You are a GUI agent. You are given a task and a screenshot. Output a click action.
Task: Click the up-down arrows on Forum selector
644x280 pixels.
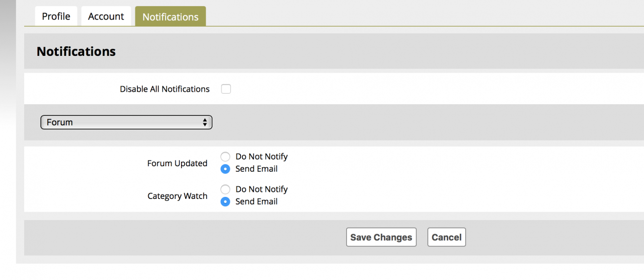click(205, 122)
